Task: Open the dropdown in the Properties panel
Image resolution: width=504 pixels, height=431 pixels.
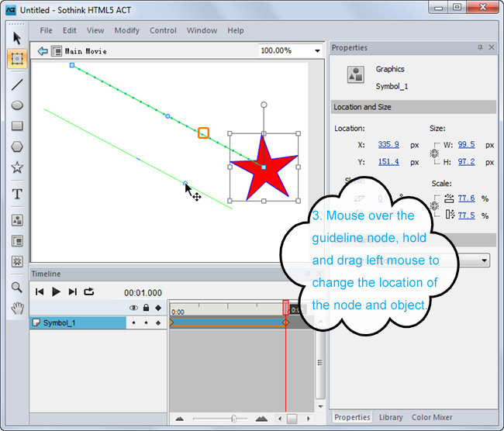Action: click(x=484, y=260)
